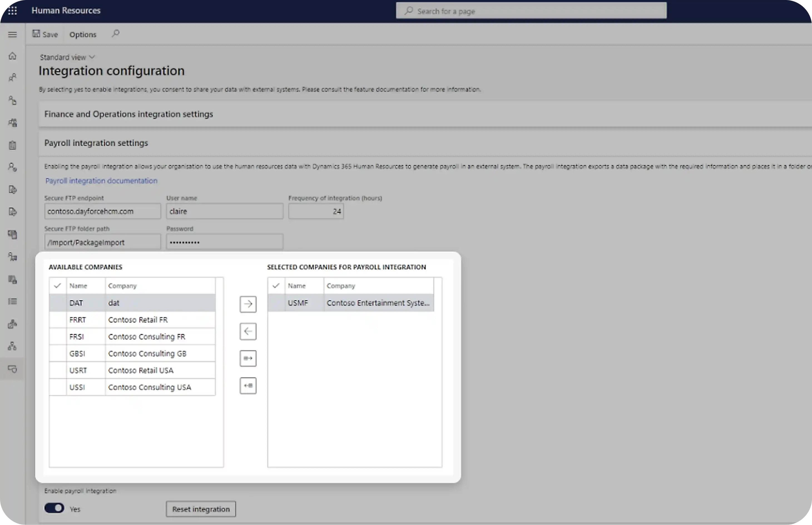Turn off the Enable payroll integration toggle
Image resolution: width=812 pixels, height=525 pixels.
coord(54,508)
